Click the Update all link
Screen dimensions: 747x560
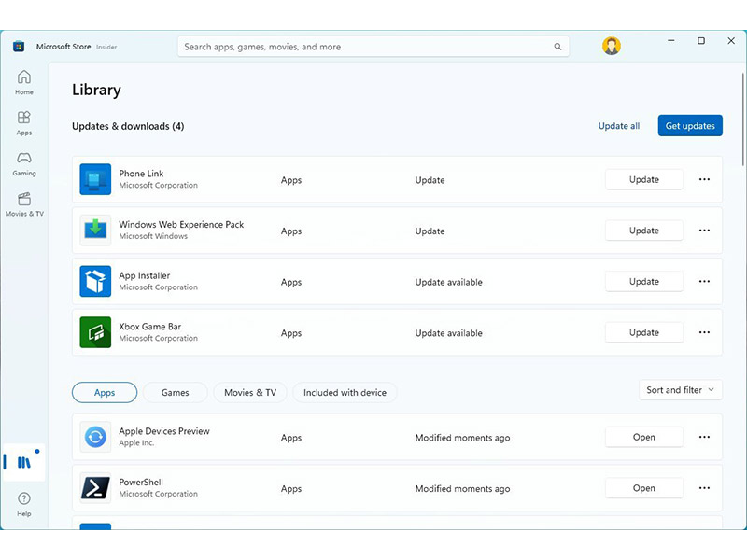(619, 126)
